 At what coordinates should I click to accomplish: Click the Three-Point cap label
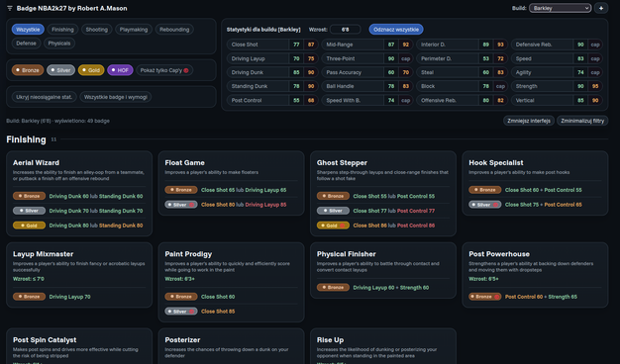tap(406, 58)
